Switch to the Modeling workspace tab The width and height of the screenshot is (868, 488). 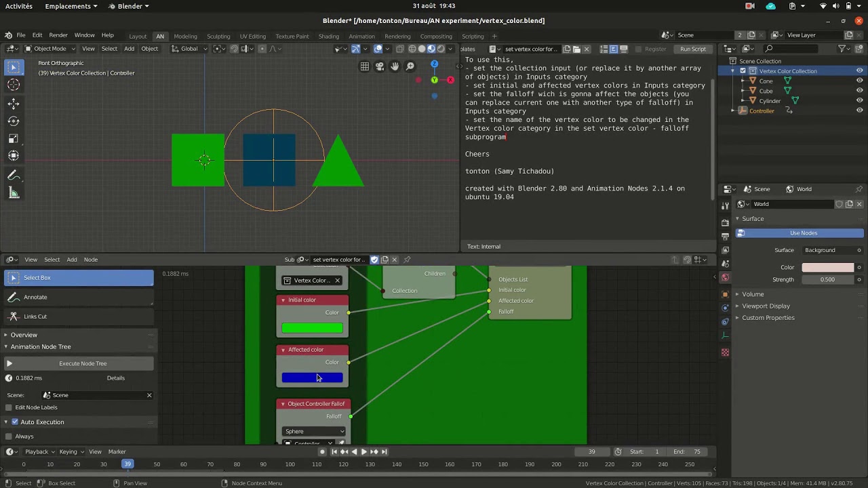(185, 36)
